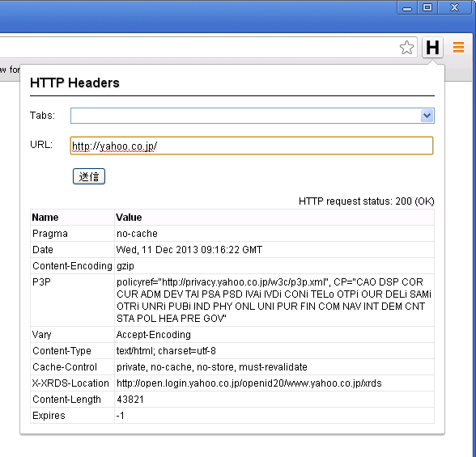This screenshot has height=457, width=476.
Task: Click the HTTP Headers extension H icon
Action: tap(432, 47)
